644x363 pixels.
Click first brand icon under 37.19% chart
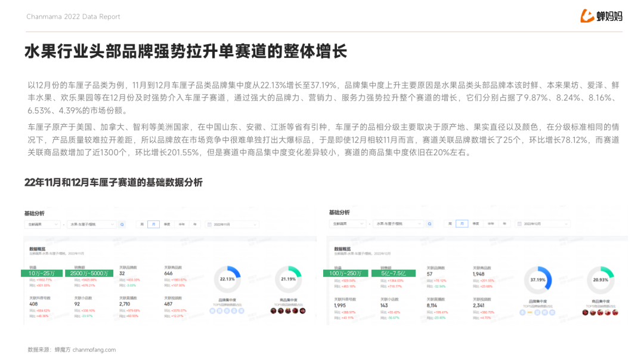pyautogui.click(x=522, y=312)
